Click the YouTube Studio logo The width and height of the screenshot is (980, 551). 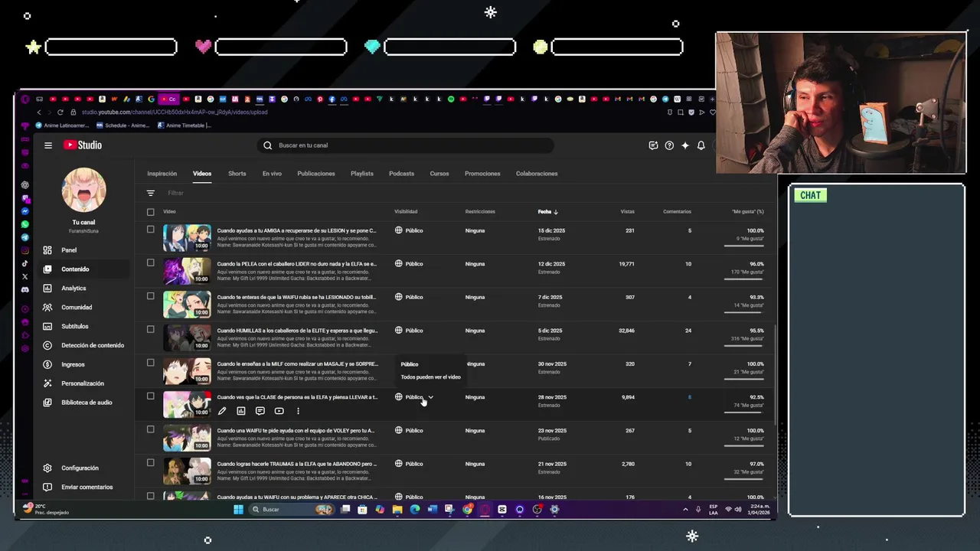click(x=83, y=145)
